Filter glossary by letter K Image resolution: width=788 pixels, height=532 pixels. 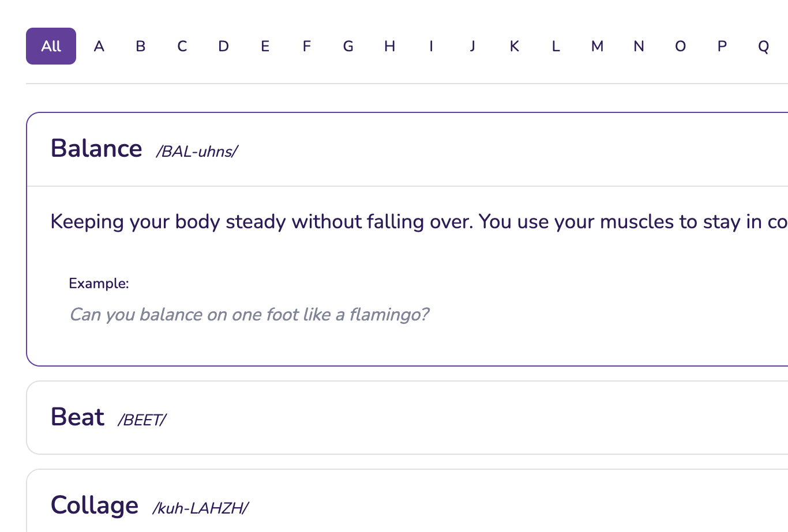(x=515, y=46)
